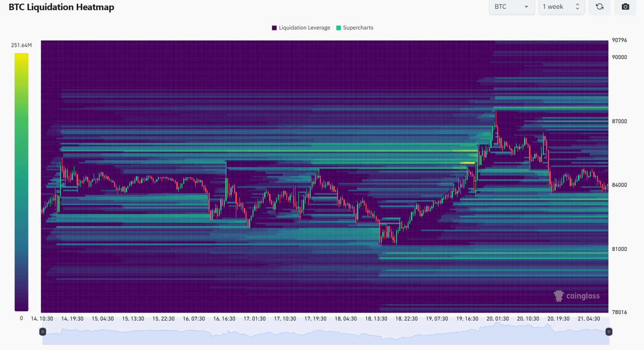Take a chart screenshot with camera icon

[x=626, y=6]
